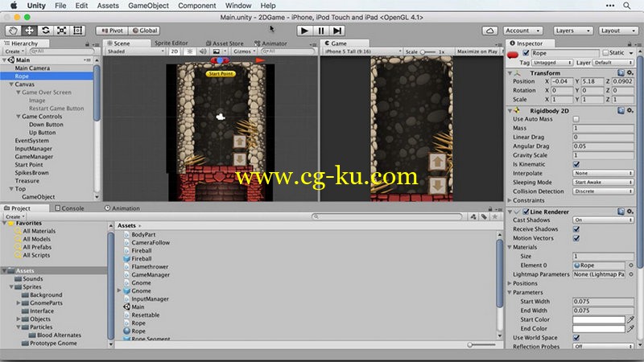
Task: Select the Move tool in toolbar
Action: coord(29,31)
